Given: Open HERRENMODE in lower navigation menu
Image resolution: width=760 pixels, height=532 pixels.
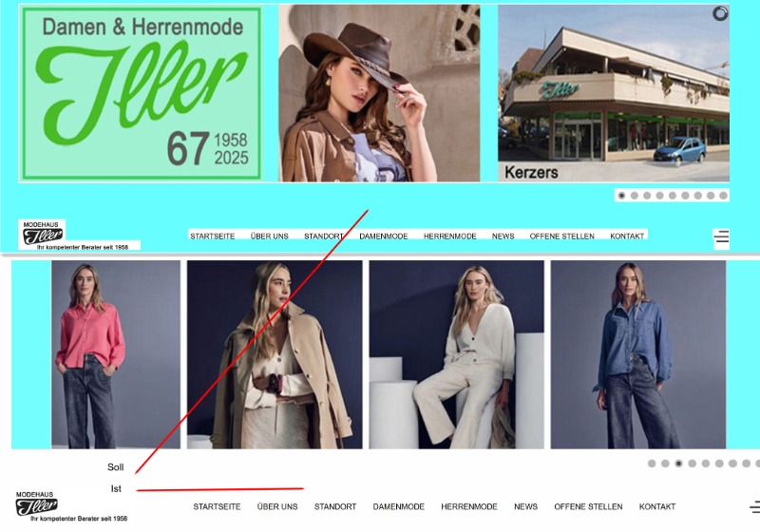Looking at the screenshot, I should coord(468,506).
